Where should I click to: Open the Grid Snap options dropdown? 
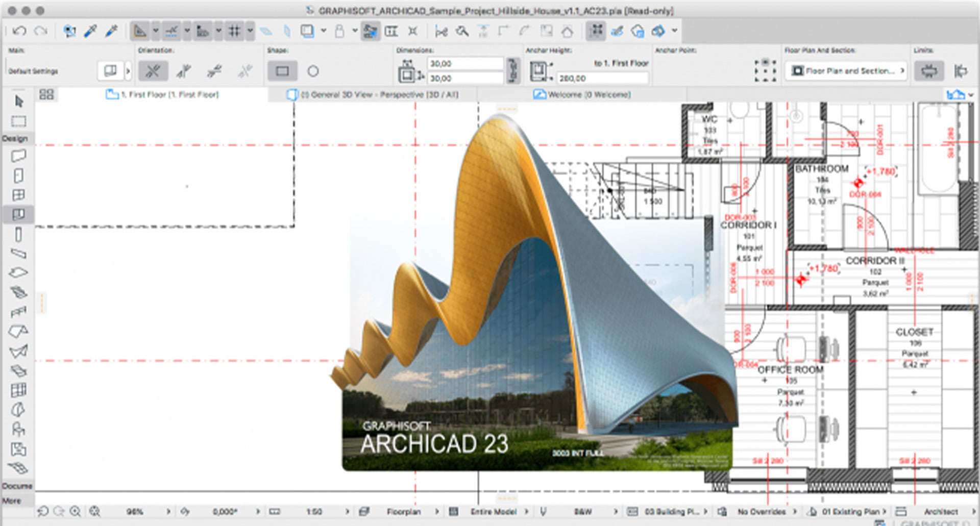pyautogui.click(x=250, y=31)
